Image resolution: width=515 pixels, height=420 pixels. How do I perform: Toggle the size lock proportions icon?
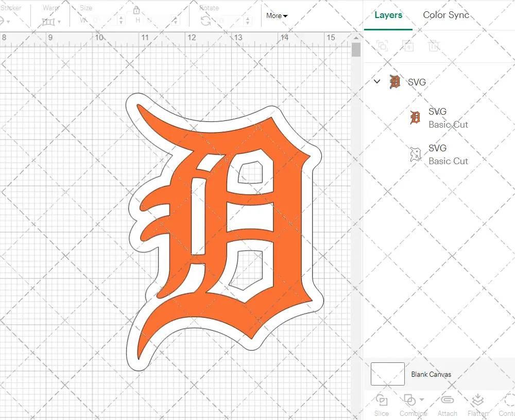(x=136, y=10)
